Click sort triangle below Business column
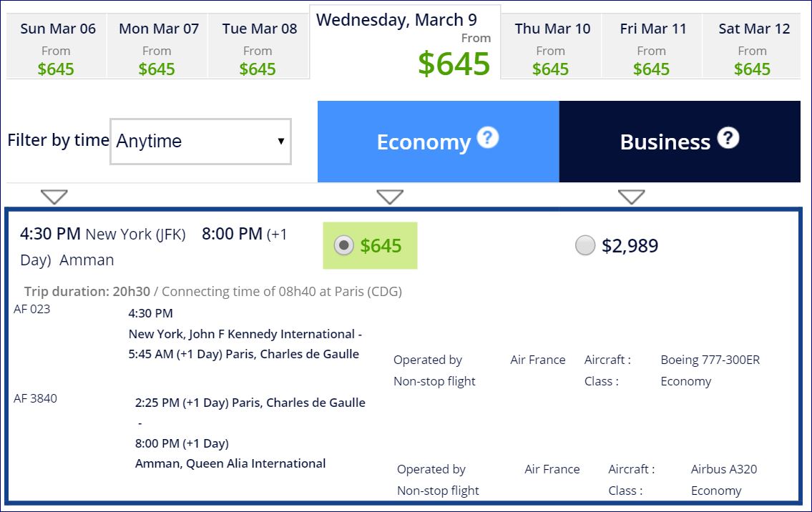The width and height of the screenshot is (812, 512). point(631,197)
